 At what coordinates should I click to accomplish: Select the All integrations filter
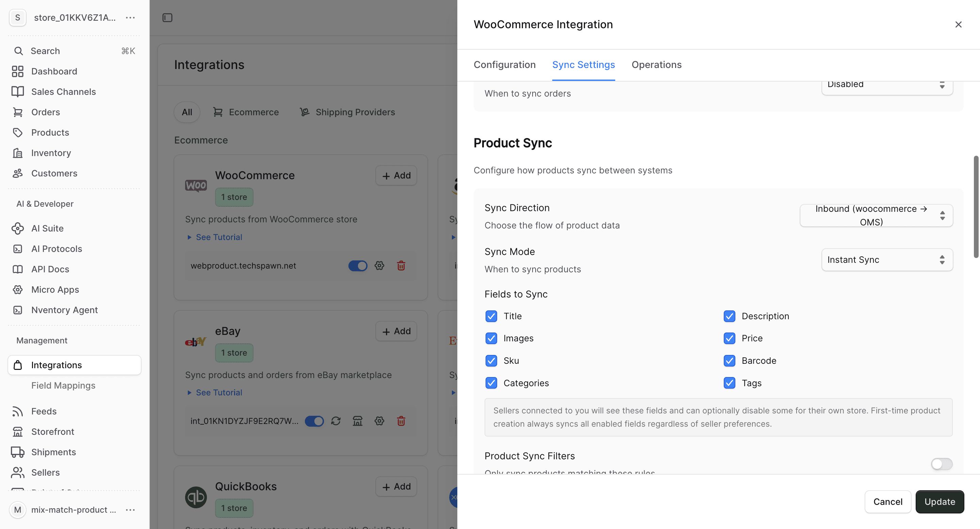187,112
